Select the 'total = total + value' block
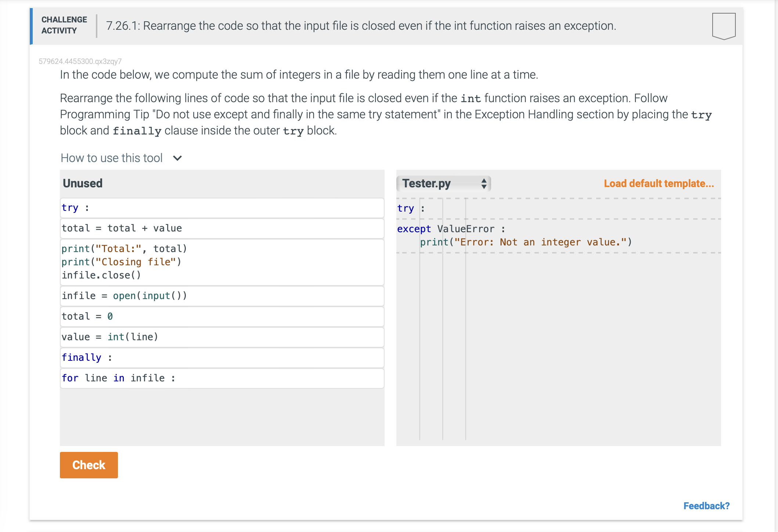 coord(222,229)
